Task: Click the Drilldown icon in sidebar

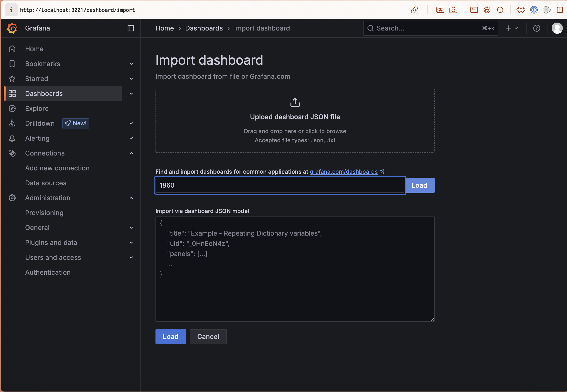Action: pos(12,123)
